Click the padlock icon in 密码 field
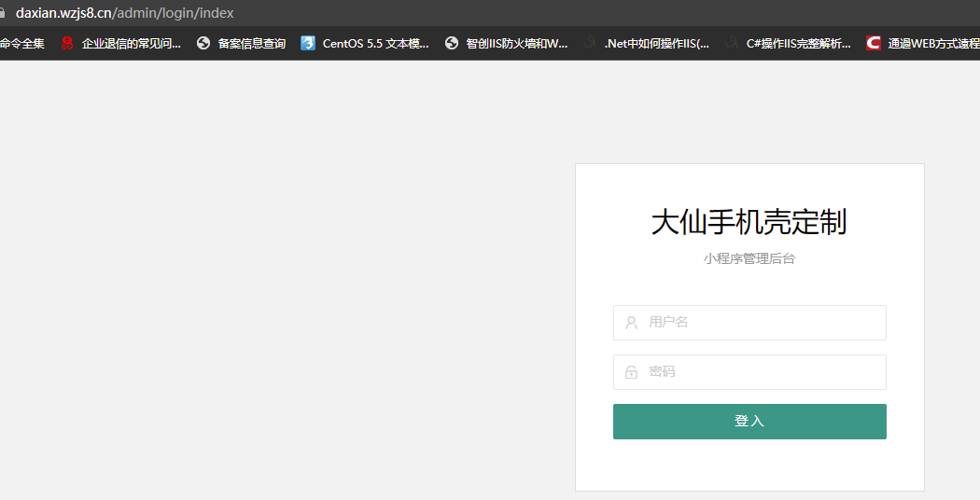The height and width of the screenshot is (500, 980). (631, 372)
